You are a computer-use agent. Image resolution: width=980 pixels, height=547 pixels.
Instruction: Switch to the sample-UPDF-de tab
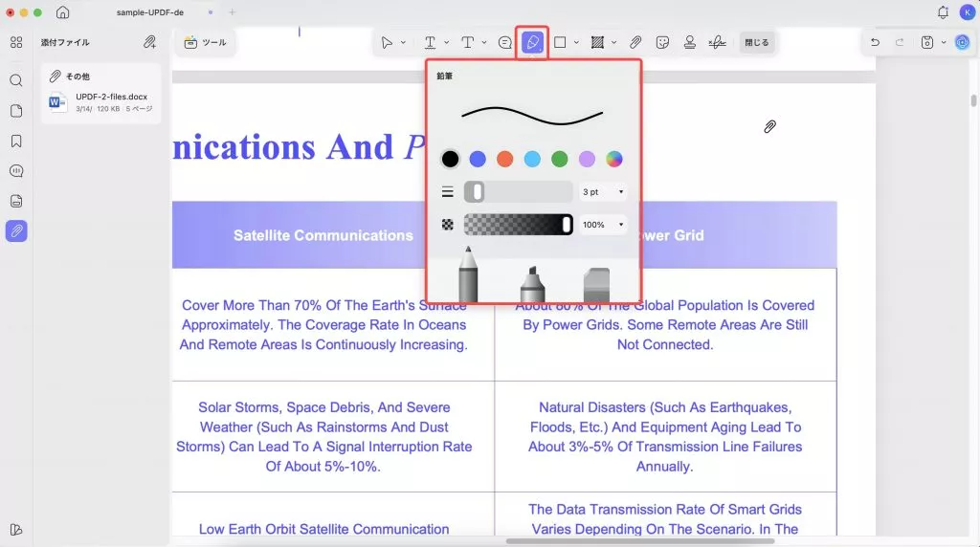(x=150, y=12)
